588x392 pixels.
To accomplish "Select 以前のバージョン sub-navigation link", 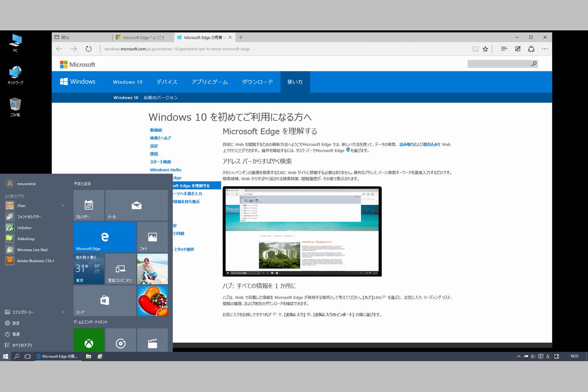I will tap(161, 98).
